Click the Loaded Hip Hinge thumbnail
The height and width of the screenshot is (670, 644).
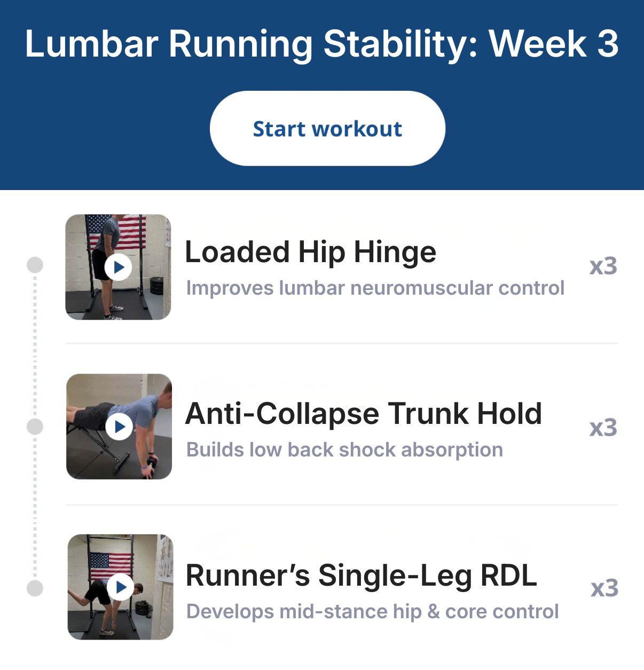coord(118,267)
